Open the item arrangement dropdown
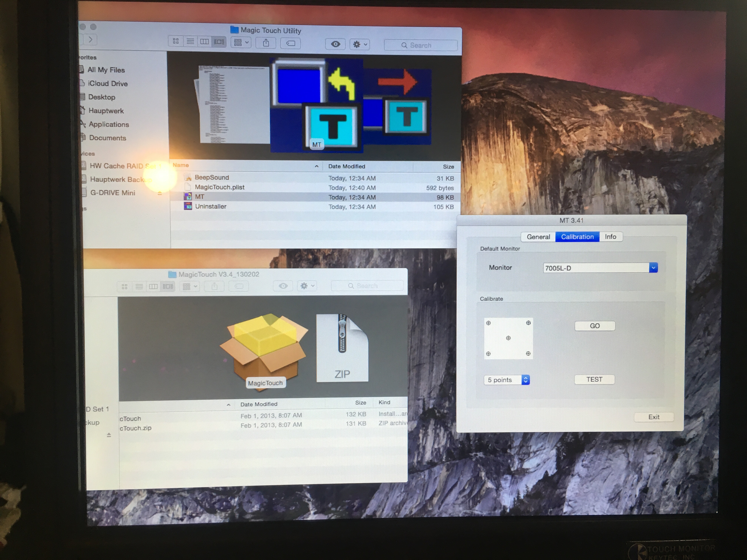 [x=241, y=42]
